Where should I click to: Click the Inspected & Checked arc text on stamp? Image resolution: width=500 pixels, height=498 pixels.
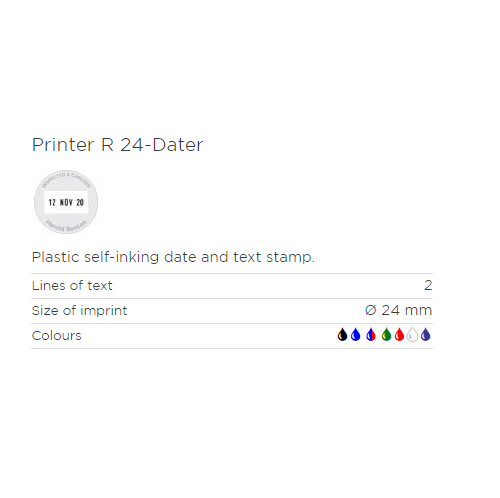[x=66, y=179]
